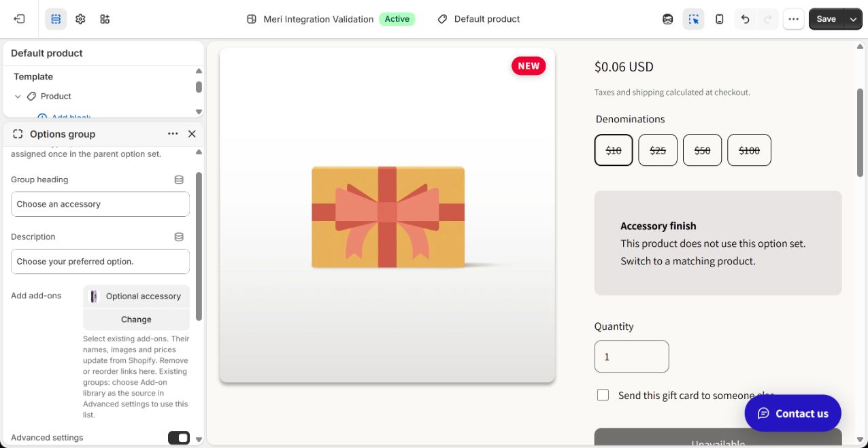Image resolution: width=868 pixels, height=448 pixels.
Task: Open the Contact us chat button
Action: [792, 413]
